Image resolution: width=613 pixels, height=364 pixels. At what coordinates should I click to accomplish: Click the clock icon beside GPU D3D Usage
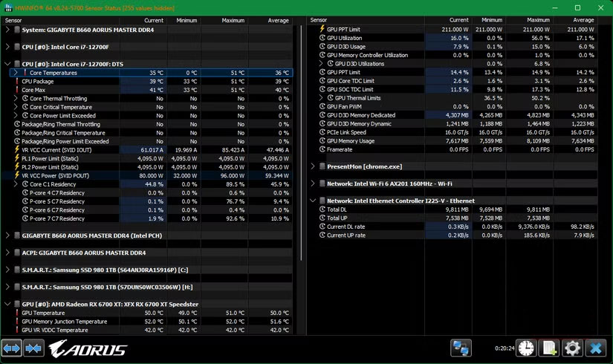[322, 47]
